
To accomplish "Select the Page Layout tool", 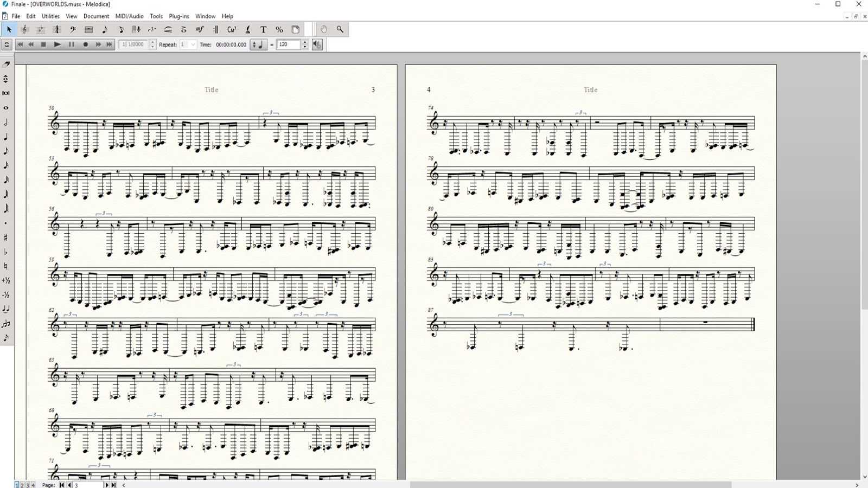I will 295,29.
